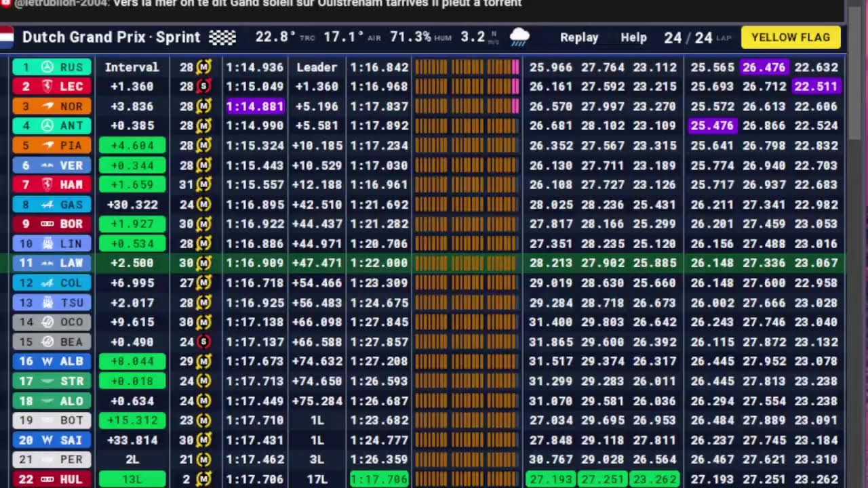Click the Audi rings logo in BOR tag

coord(47,224)
